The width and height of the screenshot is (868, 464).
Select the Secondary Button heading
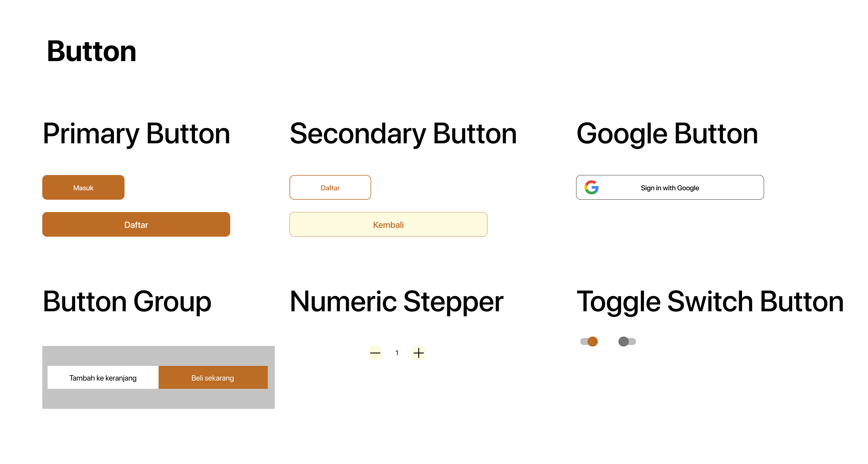click(x=403, y=134)
